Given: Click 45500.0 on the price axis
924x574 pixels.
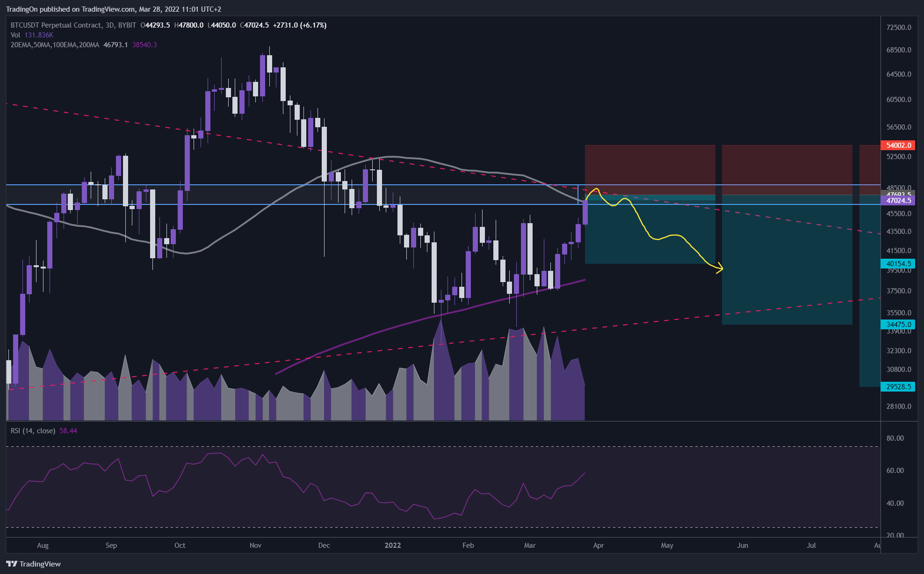Looking at the screenshot, I should tap(899, 214).
